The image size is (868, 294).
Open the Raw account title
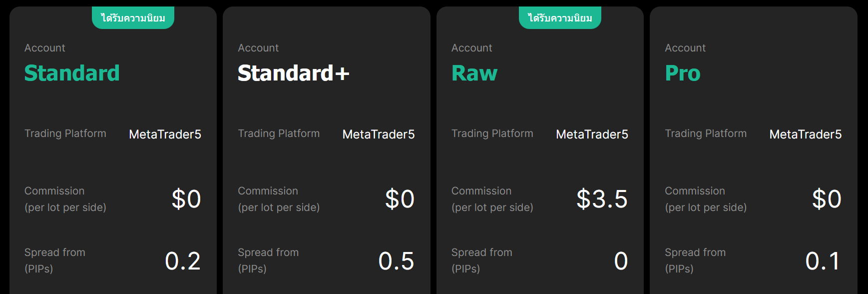pyautogui.click(x=474, y=73)
